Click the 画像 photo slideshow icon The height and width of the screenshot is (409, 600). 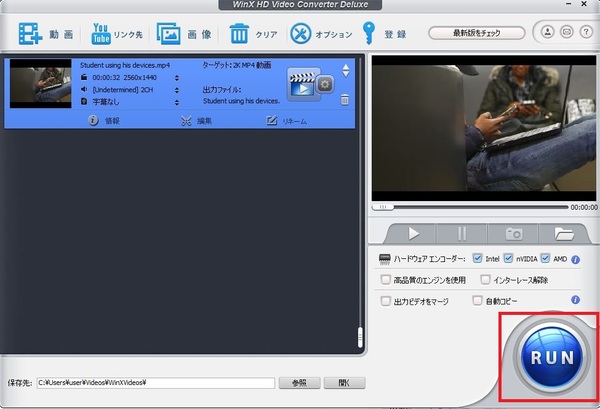tap(168, 34)
